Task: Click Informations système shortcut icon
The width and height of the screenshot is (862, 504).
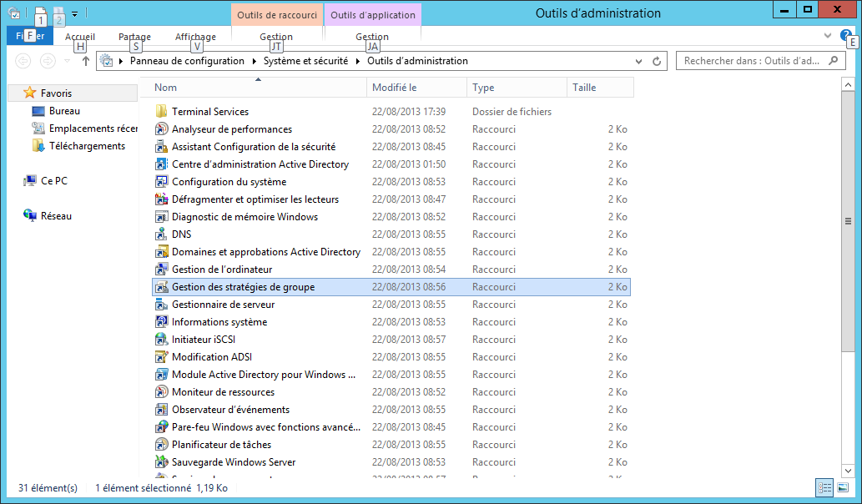Action: (x=161, y=322)
